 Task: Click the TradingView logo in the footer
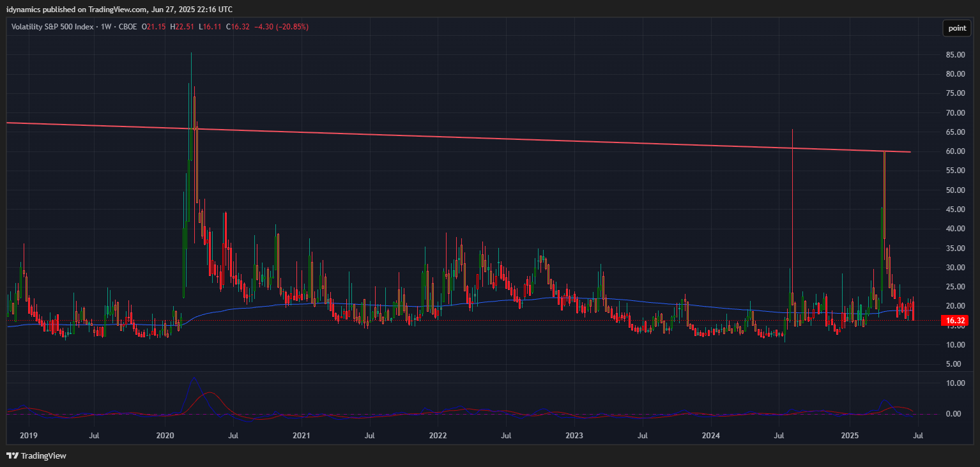tap(36, 456)
